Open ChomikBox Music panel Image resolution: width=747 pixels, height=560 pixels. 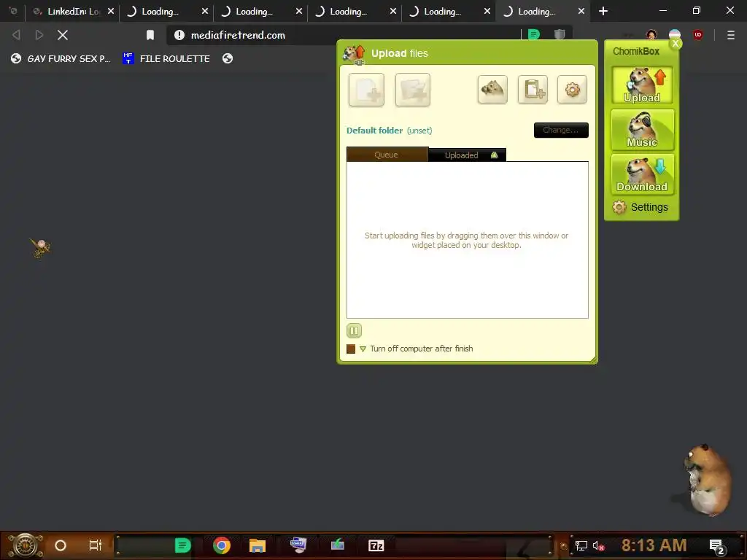click(642, 130)
